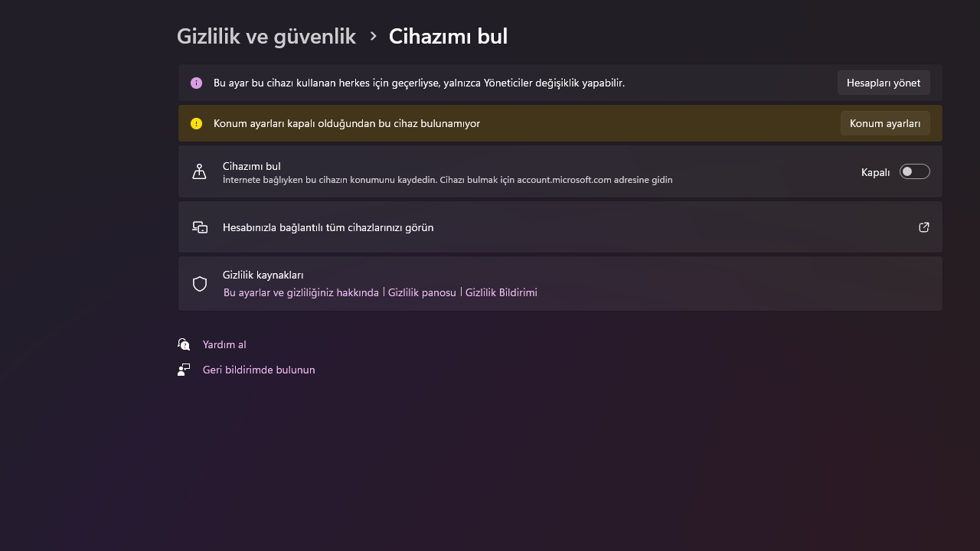Screen dimensions: 980x551
Task: Click the yellow warning icon in location alert
Action: [x=197, y=123]
